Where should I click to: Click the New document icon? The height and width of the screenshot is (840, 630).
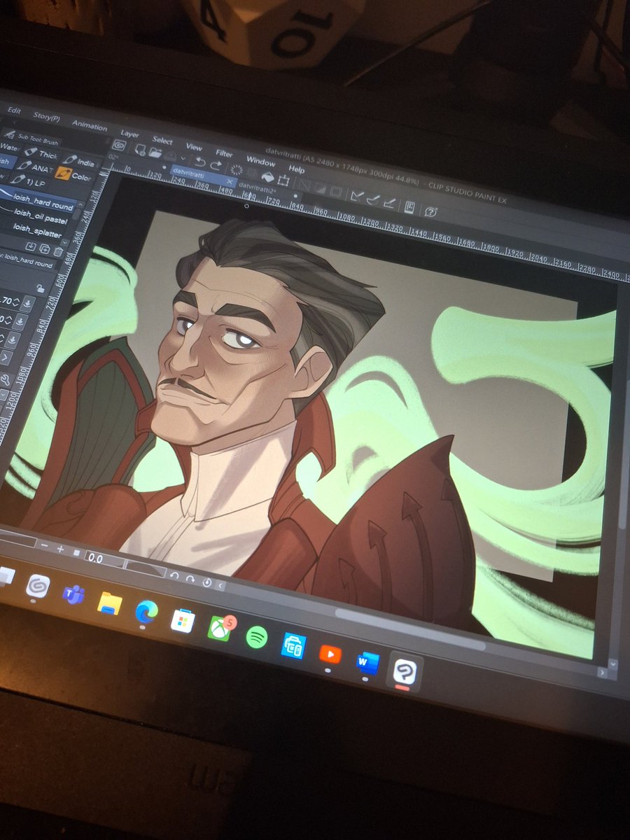140,150
